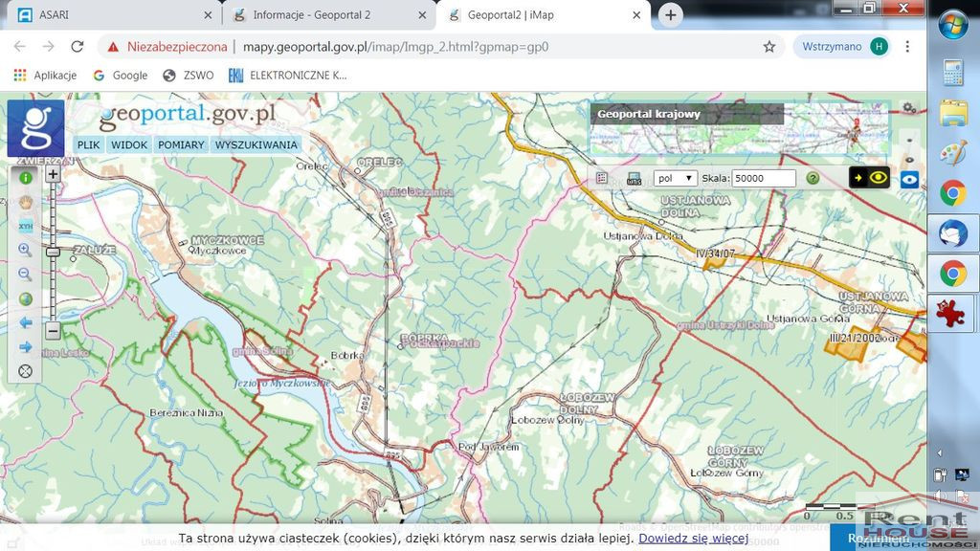Activate the green info identify tool
Viewport: 980px width, 551px height.
point(26,177)
